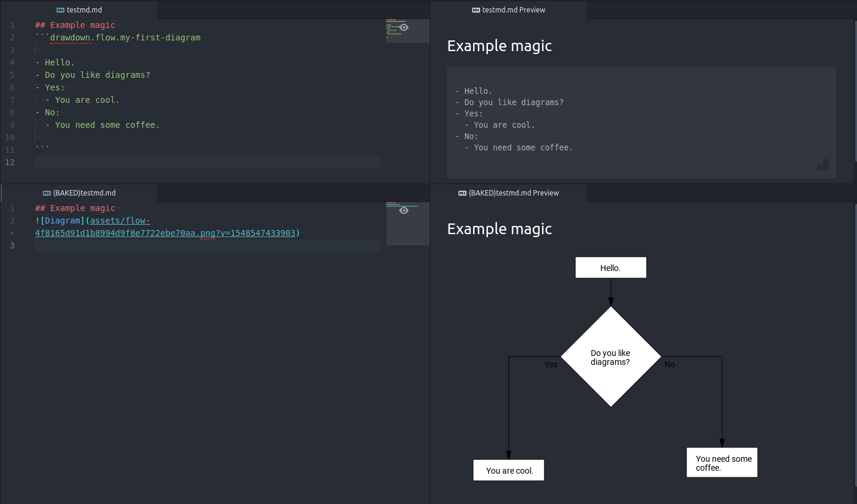
Task: Click line number 5 in testmd.md gutter
Action: pyautogui.click(x=12, y=75)
